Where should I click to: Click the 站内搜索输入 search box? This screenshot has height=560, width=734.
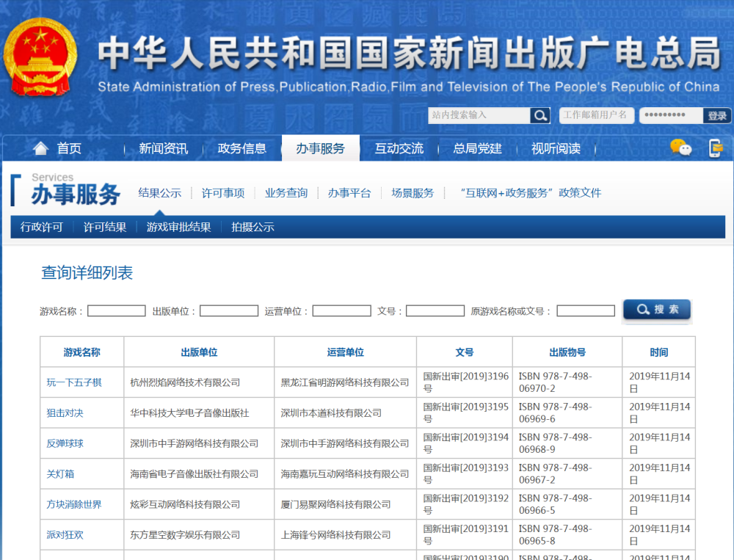(479, 115)
